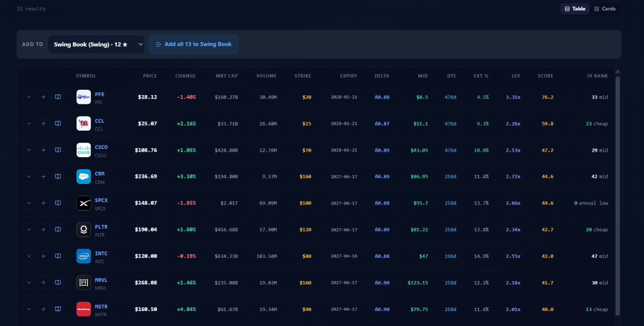Expand the MSTR row details chevron
The width and height of the screenshot is (644, 326).
[29, 309]
